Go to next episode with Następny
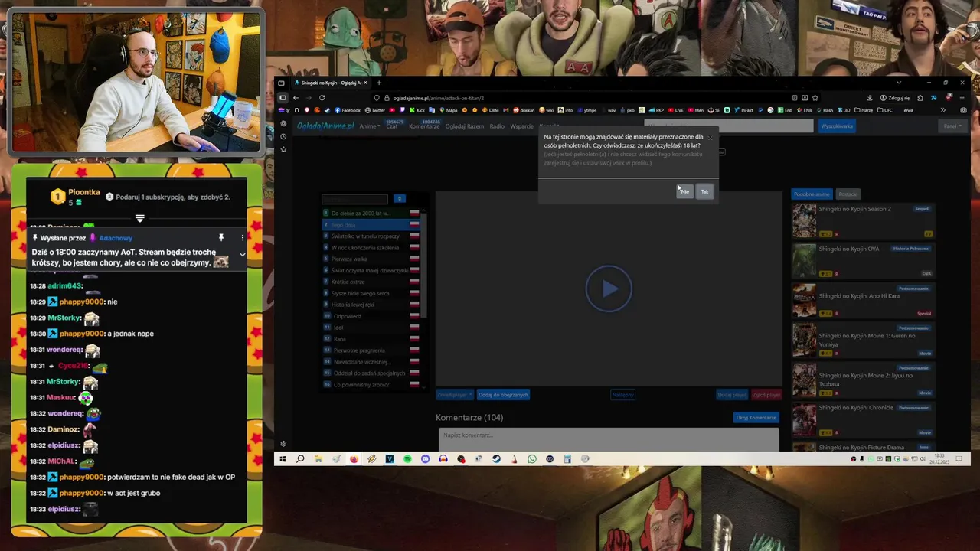Screen dimensions: 980x551 click(x=622, y=395)
